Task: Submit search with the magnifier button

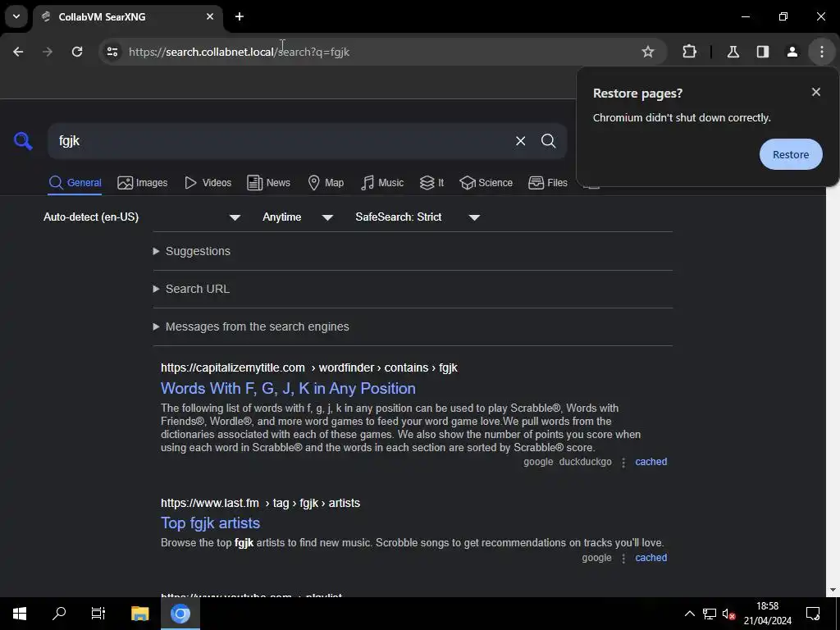Action: pyautogui.click(x=548, y=141)
